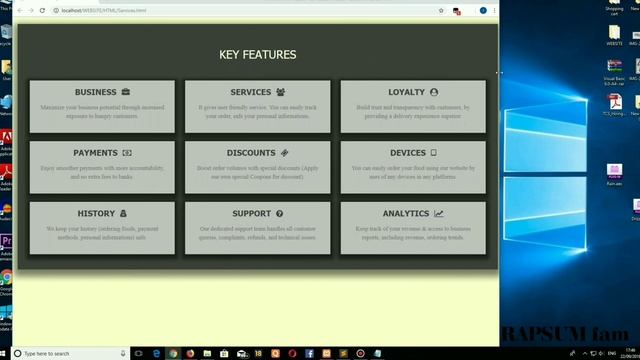Click the question mark icon beside SUPPORT
This screenshot has width=640, height=360.
coord(280,213)
